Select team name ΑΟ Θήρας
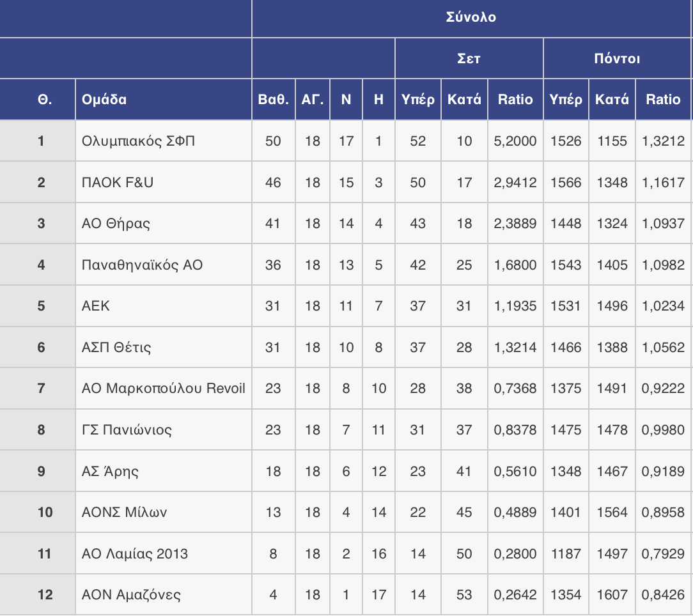 [116, 224]
